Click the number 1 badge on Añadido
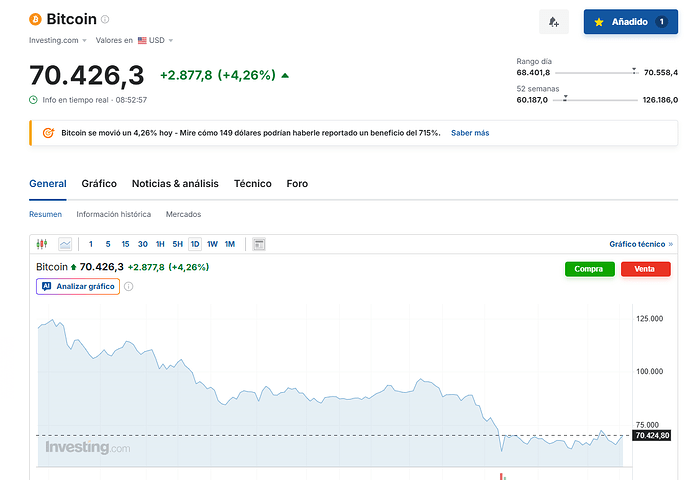The height and width of the screenshot is (480, 690). (661, 22)
